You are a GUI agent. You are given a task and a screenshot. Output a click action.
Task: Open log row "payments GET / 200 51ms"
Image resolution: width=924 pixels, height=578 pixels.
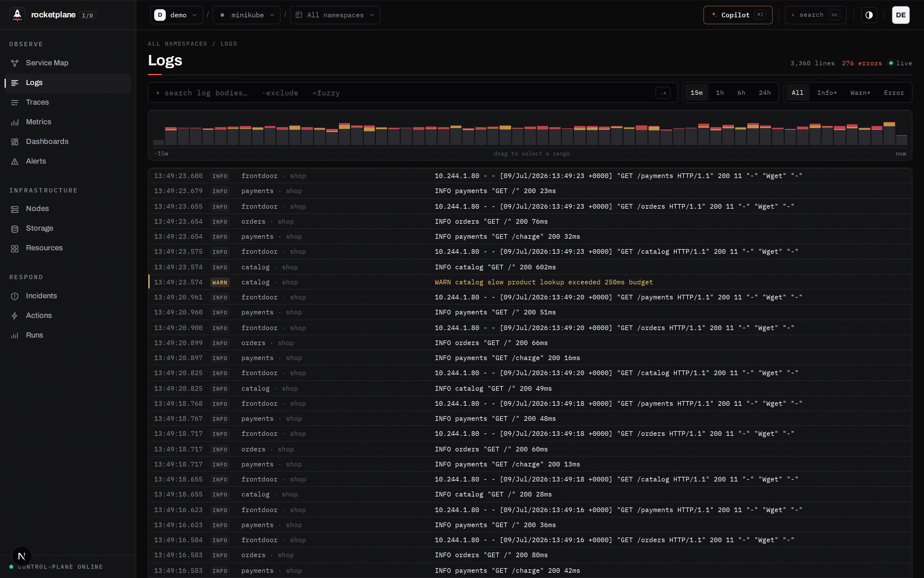coord(530,312)
